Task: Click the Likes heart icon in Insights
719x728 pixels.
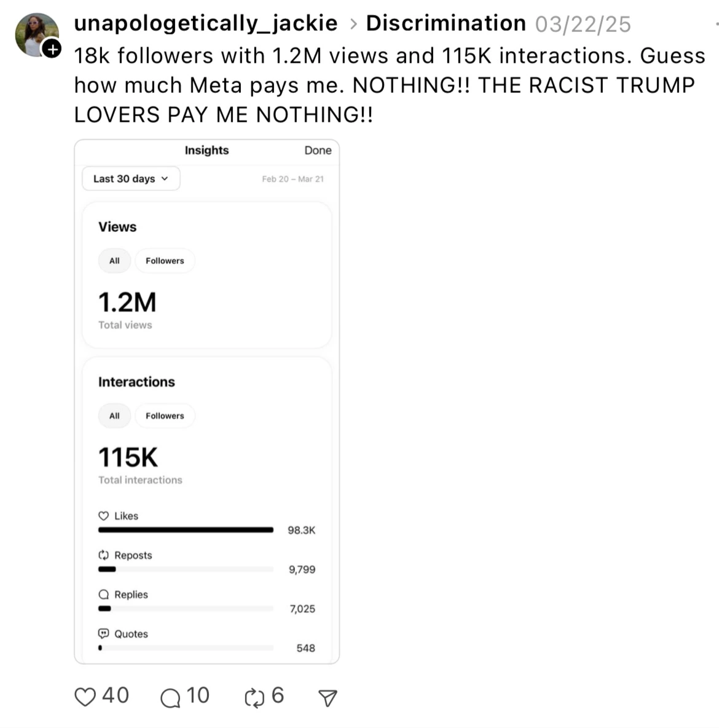Action: [x=103, y=516]
